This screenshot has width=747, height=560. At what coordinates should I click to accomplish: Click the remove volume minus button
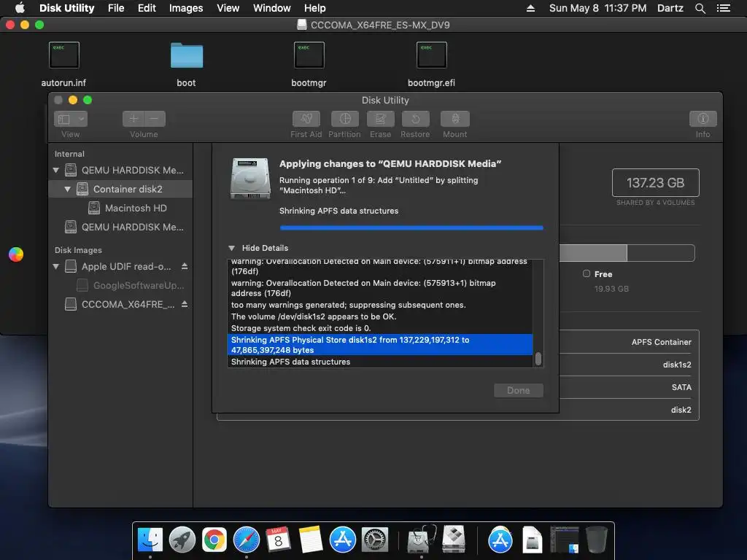point(155,119)
